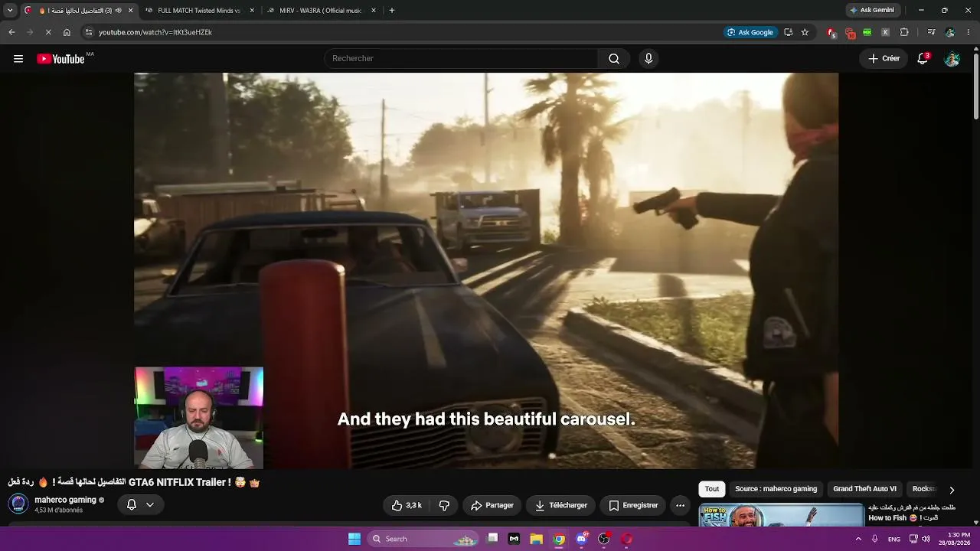This screenshot has height=551, width=980.
Task: Open more actions ellipsis under video
Action: 680,505
